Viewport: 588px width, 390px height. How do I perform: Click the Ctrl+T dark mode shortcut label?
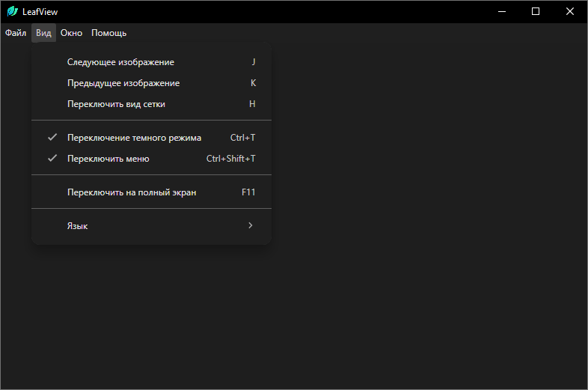(x=242, y=138)
